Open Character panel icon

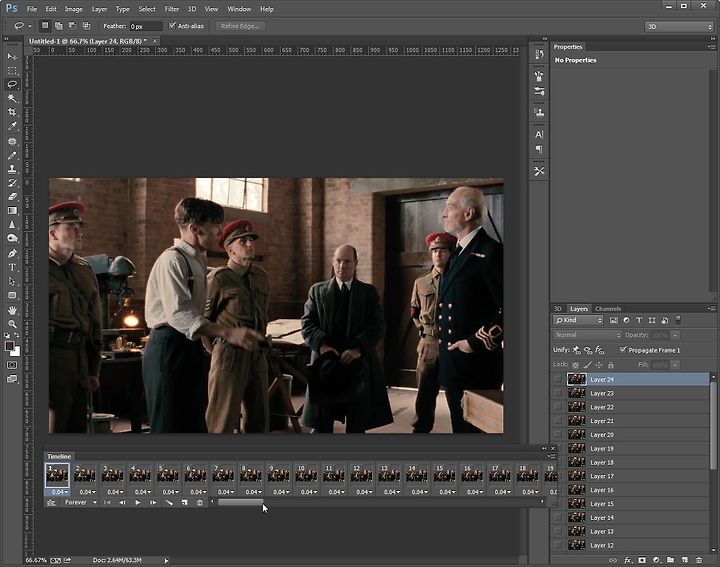[x=539, y=135]
